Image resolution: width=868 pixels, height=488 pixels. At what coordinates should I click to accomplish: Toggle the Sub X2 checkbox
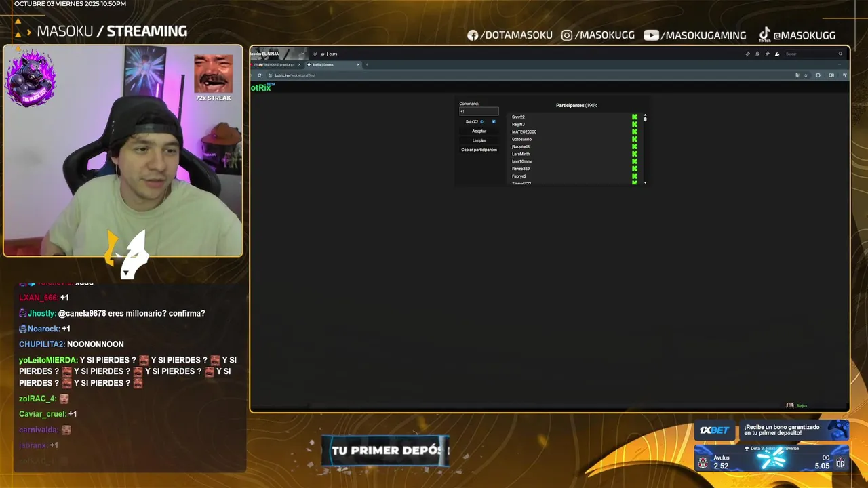tap(494, 122)
